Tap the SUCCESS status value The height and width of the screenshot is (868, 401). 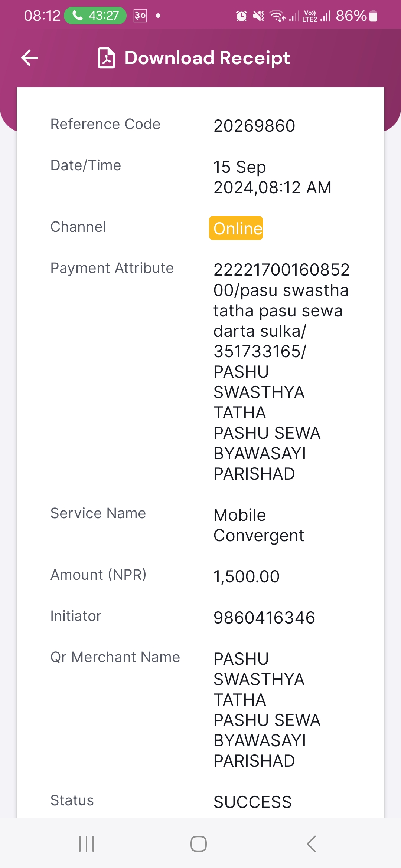coord(253,802)
